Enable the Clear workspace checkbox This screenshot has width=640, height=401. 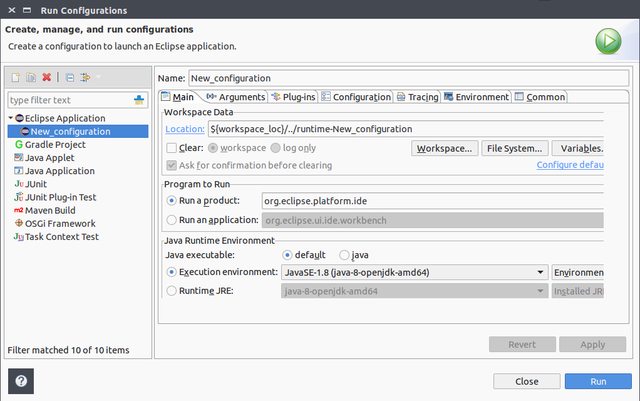tap(171, 148)
